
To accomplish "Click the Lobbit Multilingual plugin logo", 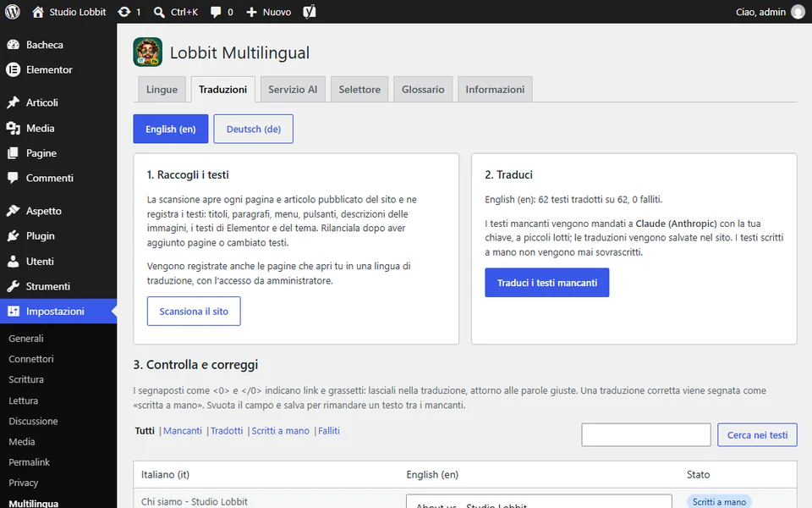I will (147, 52).
